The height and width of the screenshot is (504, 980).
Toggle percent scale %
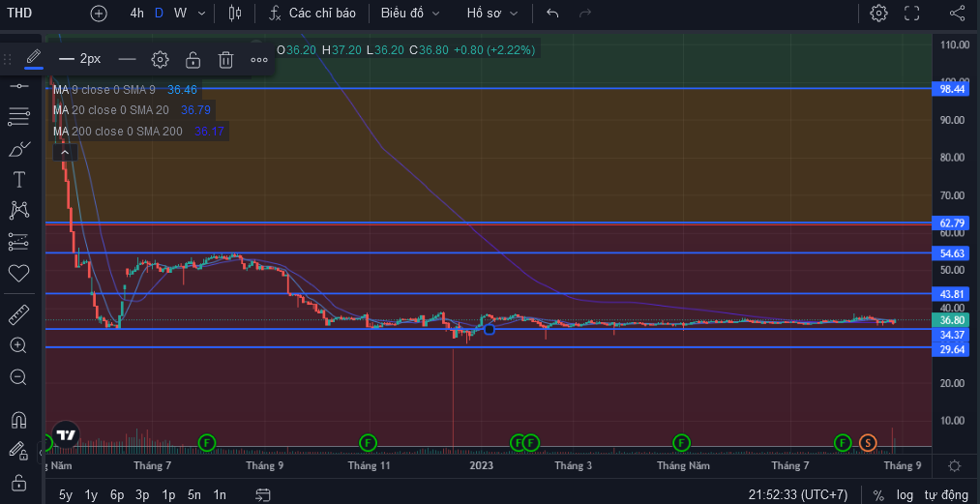[878, 496]
